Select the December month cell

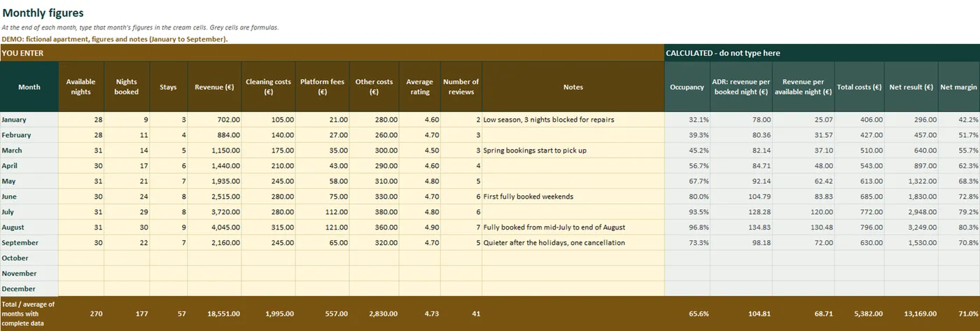click(29, 289)
